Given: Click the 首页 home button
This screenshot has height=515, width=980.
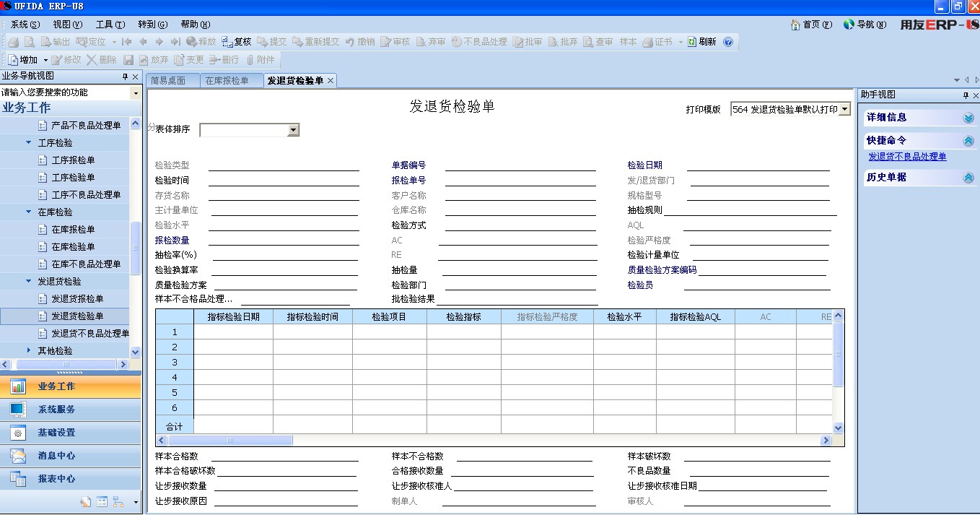Looking at the screenshot, I should 812,25.
